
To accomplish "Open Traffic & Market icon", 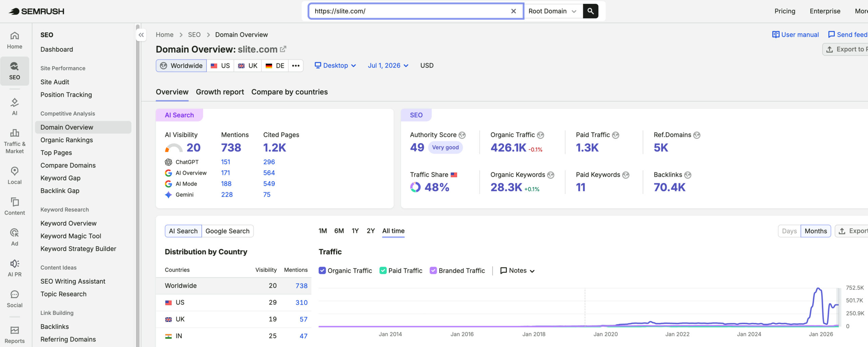I will coord(15,141).
